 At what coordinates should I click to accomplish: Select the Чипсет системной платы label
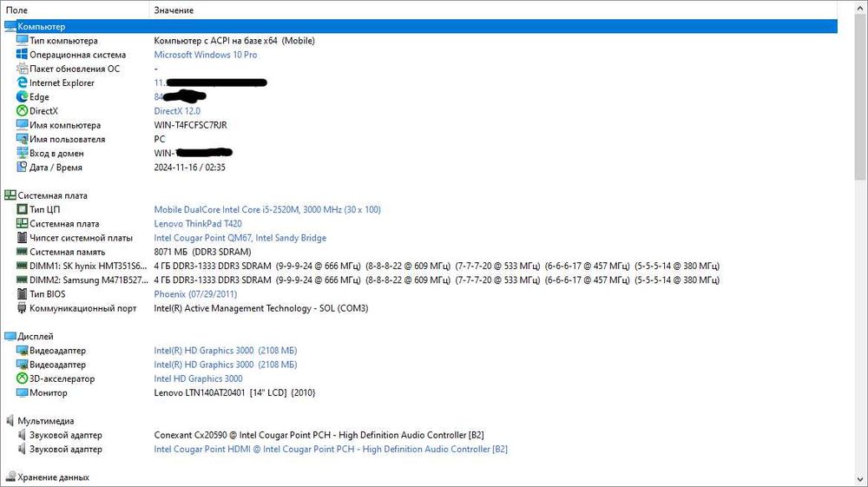point(81,238)
